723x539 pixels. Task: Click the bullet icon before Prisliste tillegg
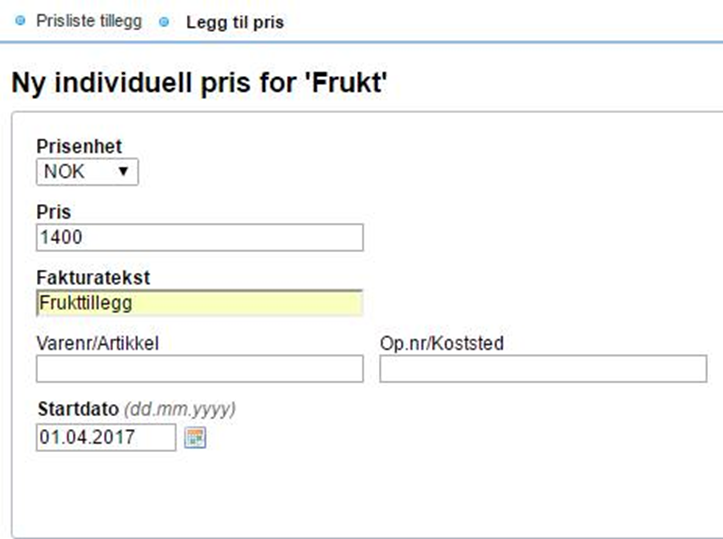pos(21,21)
